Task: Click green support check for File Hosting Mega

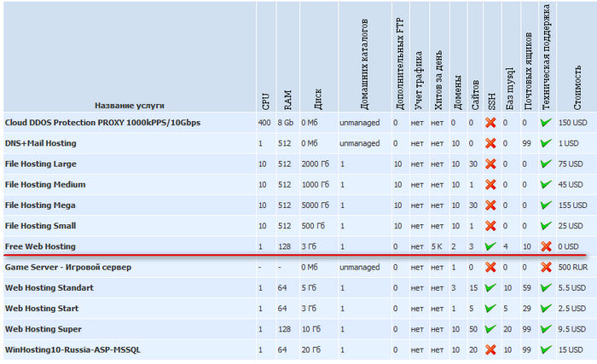Action: coord(546,205)
